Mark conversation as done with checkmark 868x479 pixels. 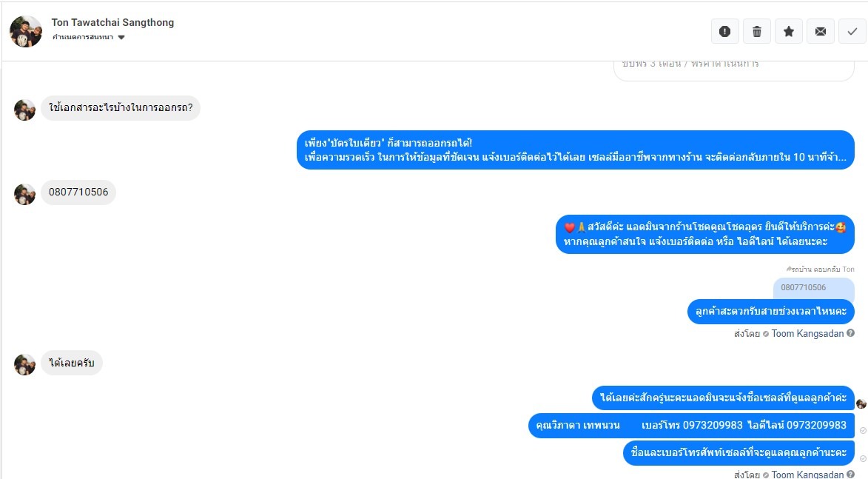click(x=852, y=32)
